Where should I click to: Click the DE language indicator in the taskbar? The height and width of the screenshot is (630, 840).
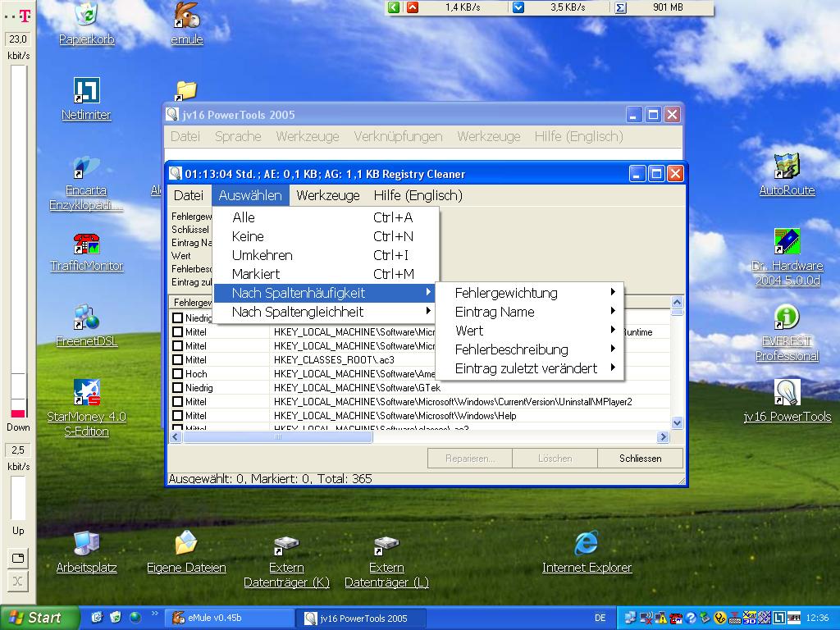click(600, 618)
